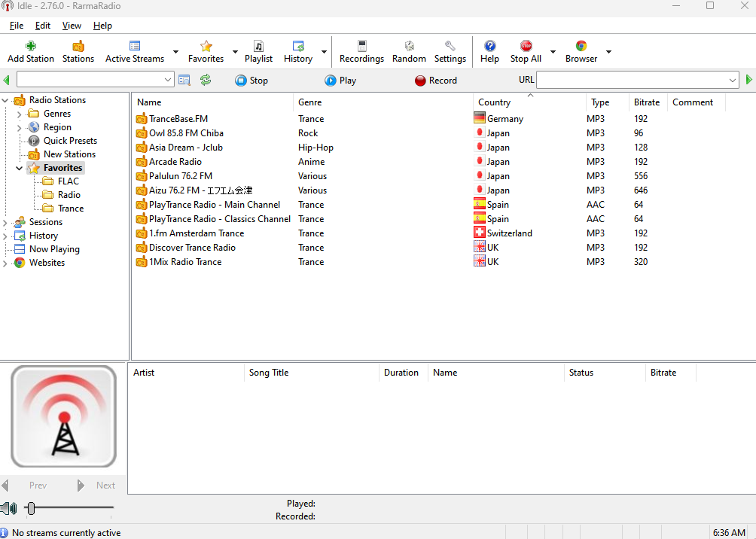Click the Record button

tap(436, 81)
